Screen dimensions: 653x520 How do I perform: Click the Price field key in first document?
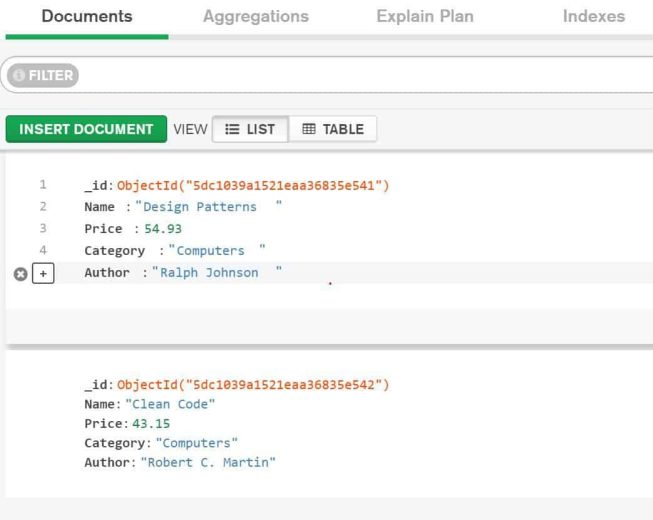point(103,229)
